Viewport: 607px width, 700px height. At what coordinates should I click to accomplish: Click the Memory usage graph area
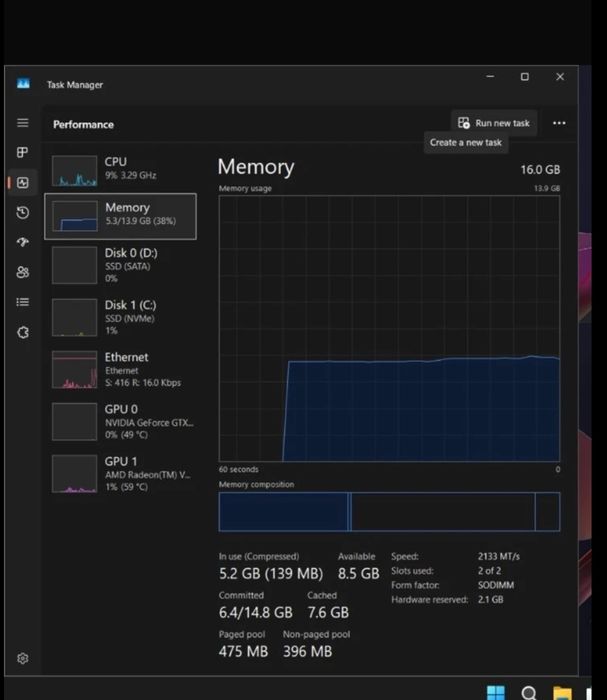coord(389,329)
